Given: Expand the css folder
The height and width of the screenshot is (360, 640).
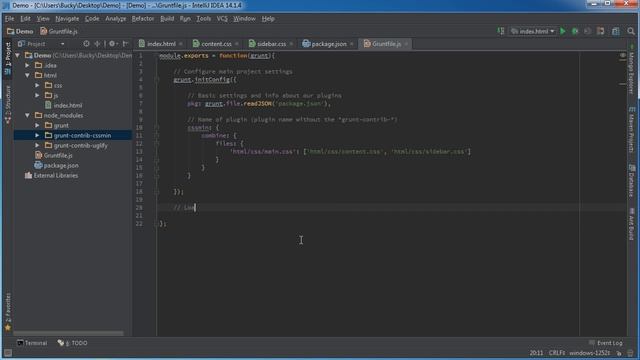Looking at the screenshot, I should [37, 85].
